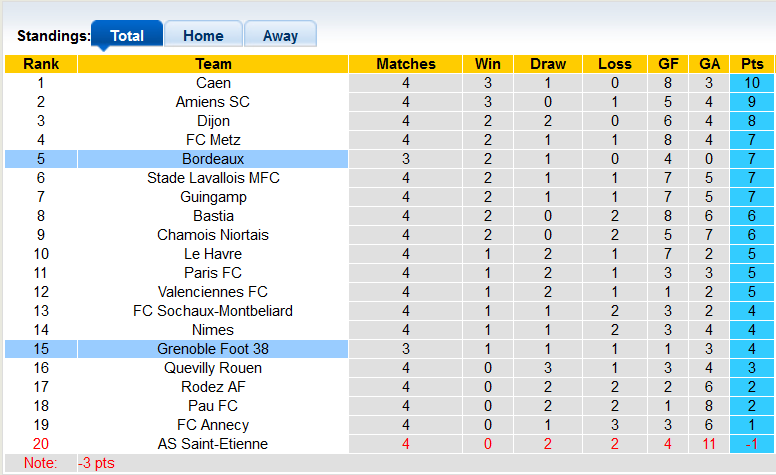Switch to the Total standings tab
Image resolution: width=776 pixels, height=475 pixels.
click(127, 35)
